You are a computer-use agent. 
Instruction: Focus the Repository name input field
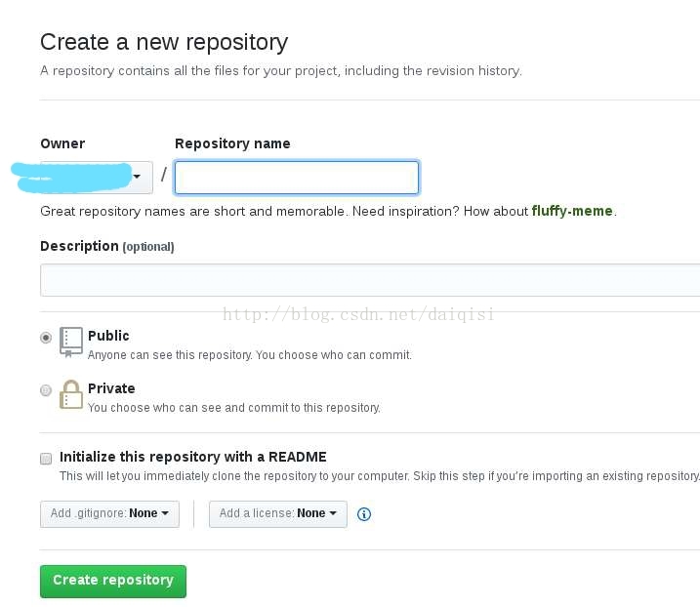pos(297,178)
